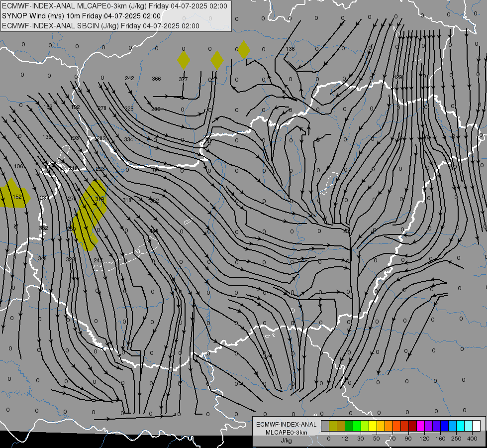
Task: Click the olive shaded area containing 319
Action: (x=89, y=215)
